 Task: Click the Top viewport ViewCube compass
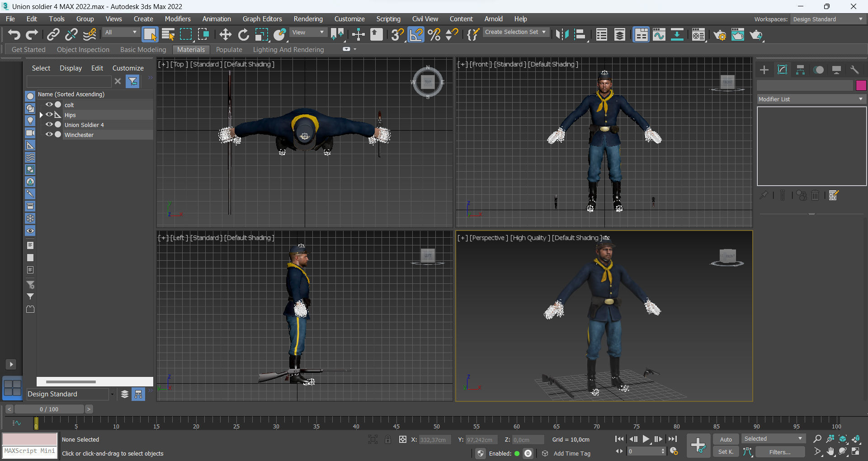(x=428, y=82)
